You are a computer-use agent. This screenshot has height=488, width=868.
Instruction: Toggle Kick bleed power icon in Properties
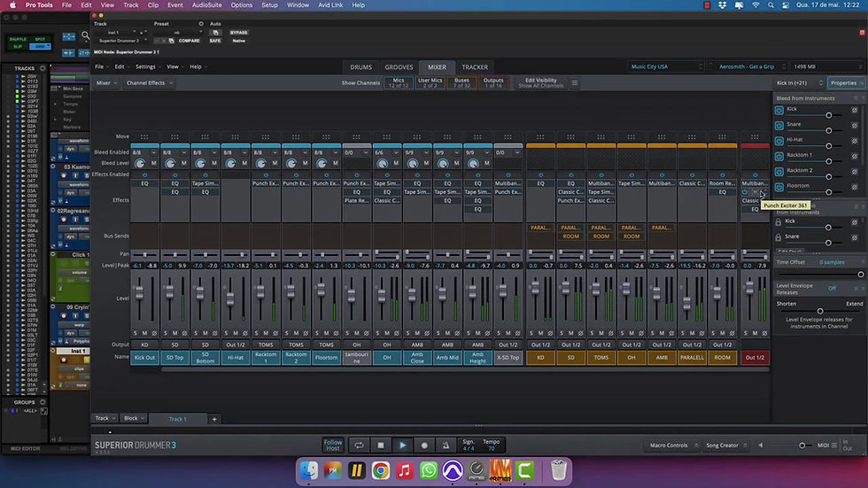(779, 110)
